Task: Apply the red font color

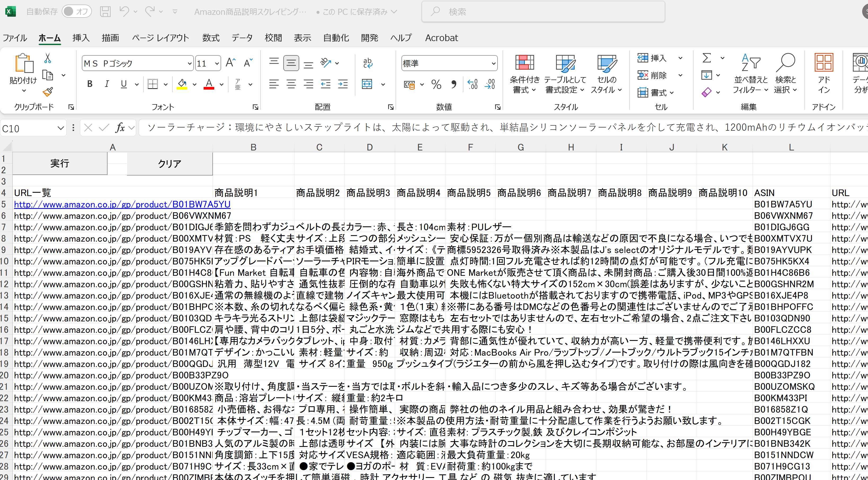Action: pyautogui.click(x=209, y=84)
